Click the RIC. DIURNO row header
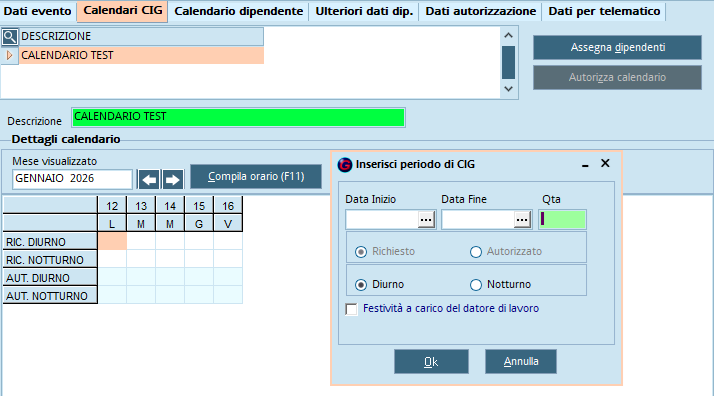The height and width of the screenshot is (396, 714). coord(50,242)
